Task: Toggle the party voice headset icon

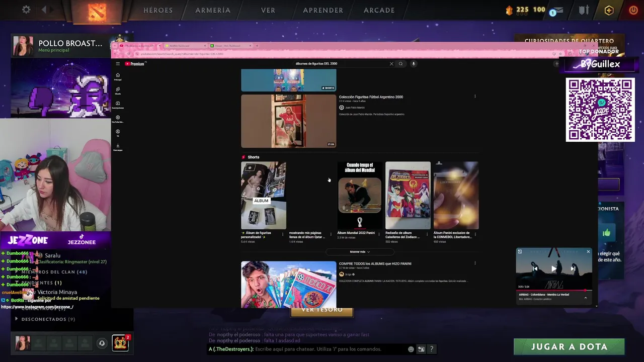Action: (x=102, y=343)
